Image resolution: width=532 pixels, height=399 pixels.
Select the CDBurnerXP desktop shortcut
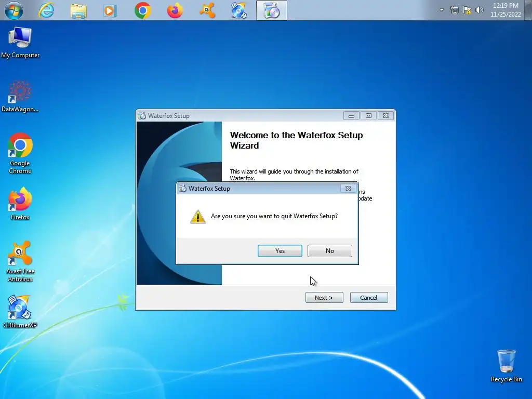20,312
